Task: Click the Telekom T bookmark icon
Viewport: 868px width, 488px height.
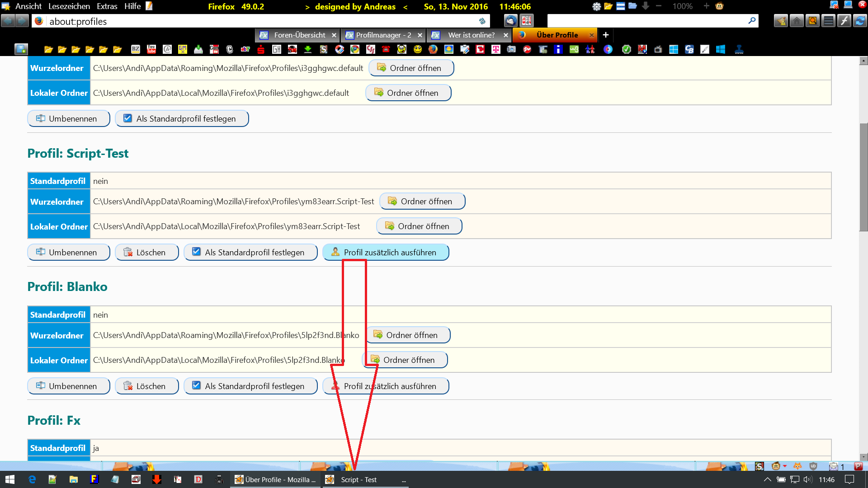Action: (496, 49)
